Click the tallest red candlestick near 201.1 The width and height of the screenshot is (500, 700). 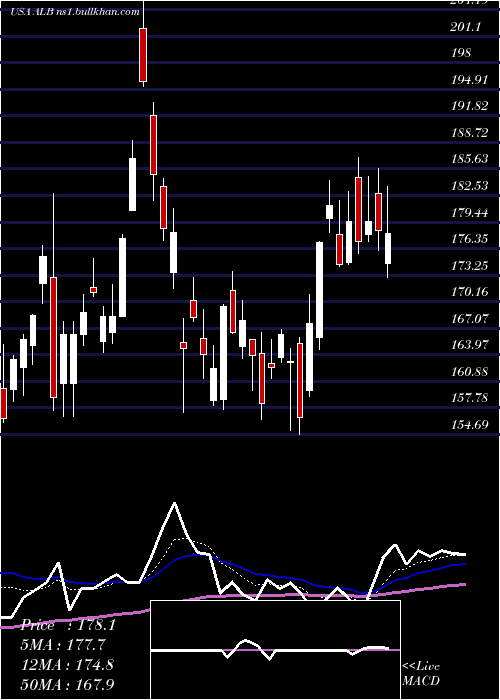pos(143,55)
